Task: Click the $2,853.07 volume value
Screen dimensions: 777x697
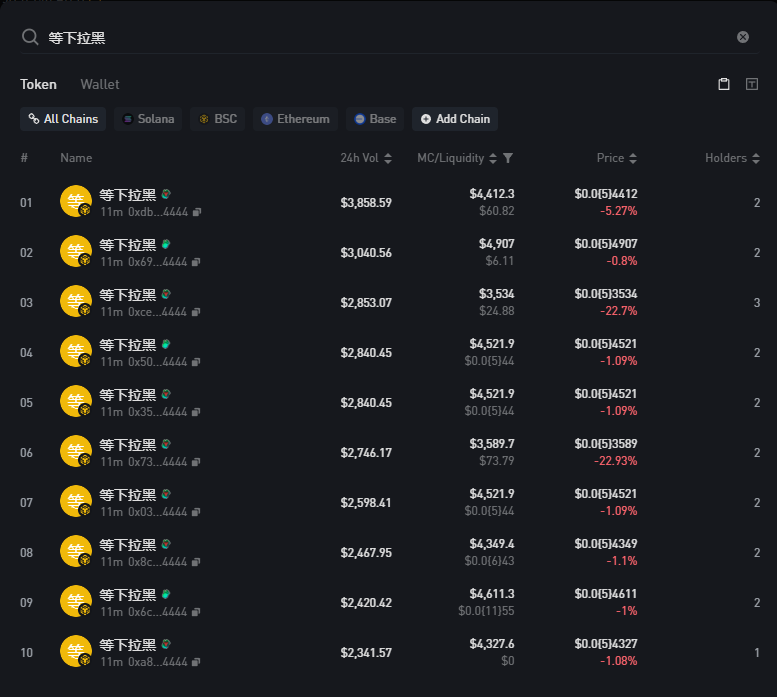Action: (x=366, y=303)
